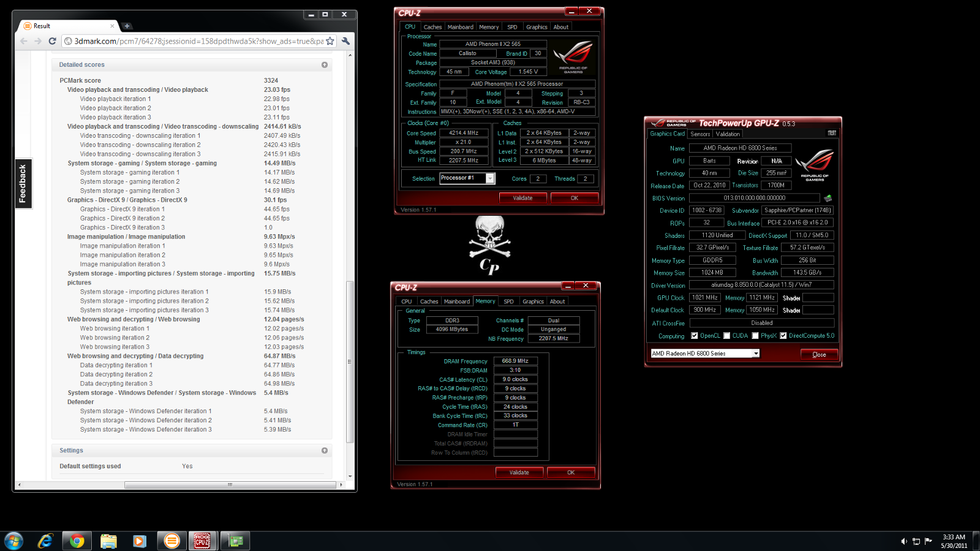Go back in the Chrome browser
The width and height of the screenshot is (980, 551).
[24, 41]
